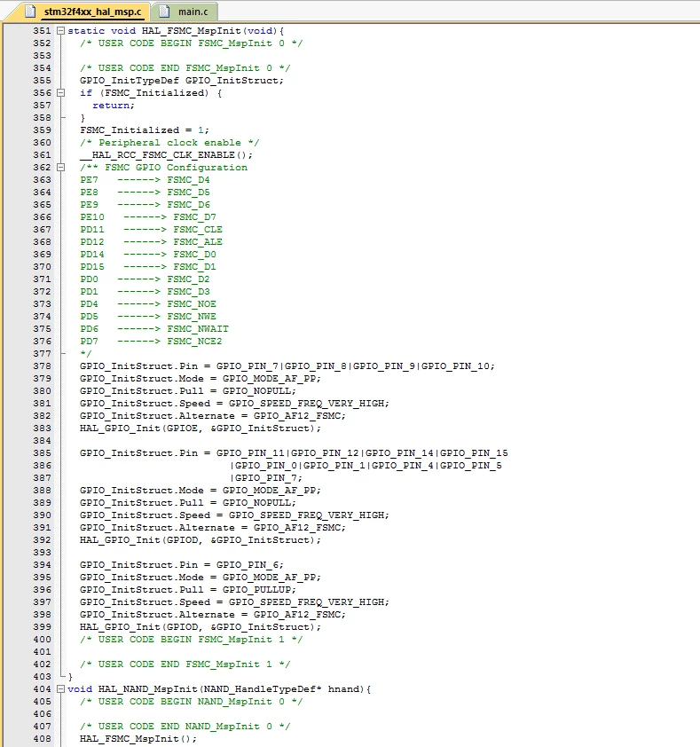Click GPIO_AF12_FSMC on line 391
This screenshot has height=747, width=700.
[x=296, y=528]
